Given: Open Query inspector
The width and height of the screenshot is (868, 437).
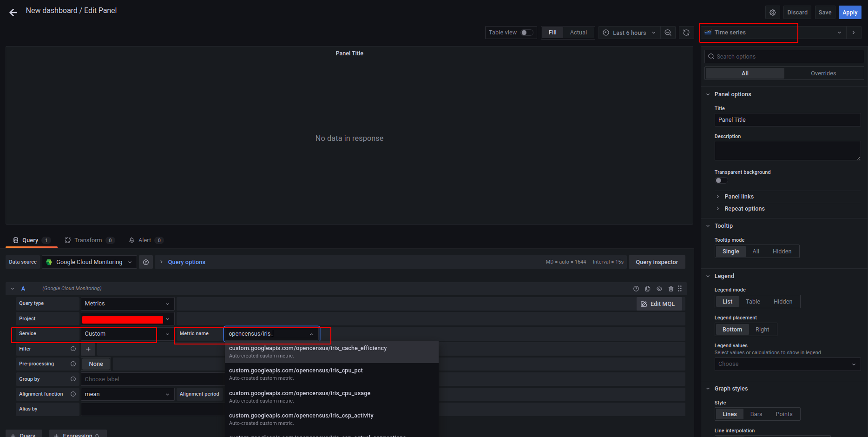Looking at the screenshot, I should click(x=657, y=262).
